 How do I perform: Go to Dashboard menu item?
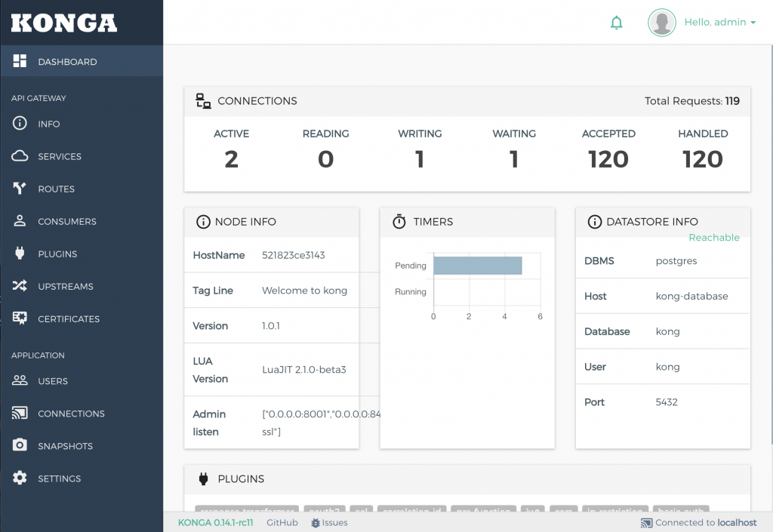pos(82,61)
